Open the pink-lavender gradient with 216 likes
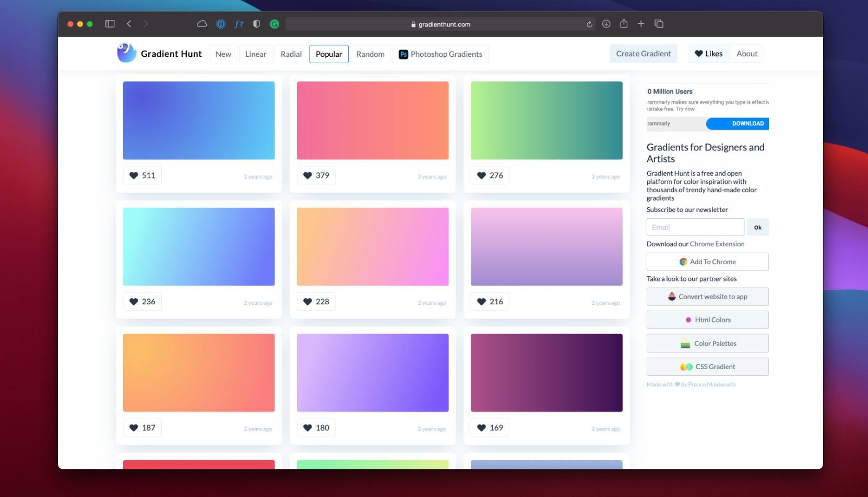Viewport: 868px width, 497px height. click(x=546, y=247)
